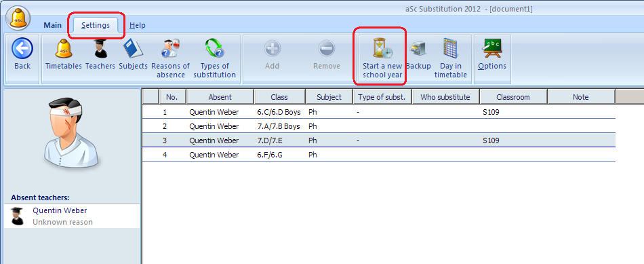Click Quentin Weber in row 2 Absent column
The image size is (644, 264).
tap(214, 126)
